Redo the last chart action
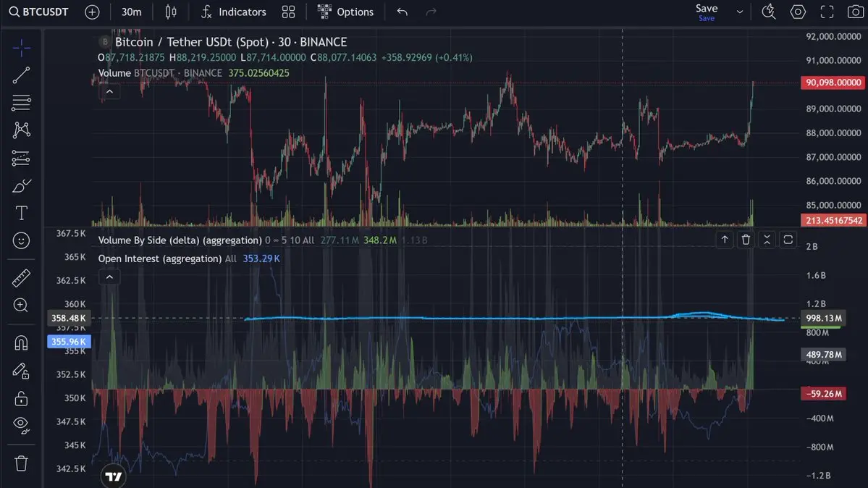 coord(431,12)
